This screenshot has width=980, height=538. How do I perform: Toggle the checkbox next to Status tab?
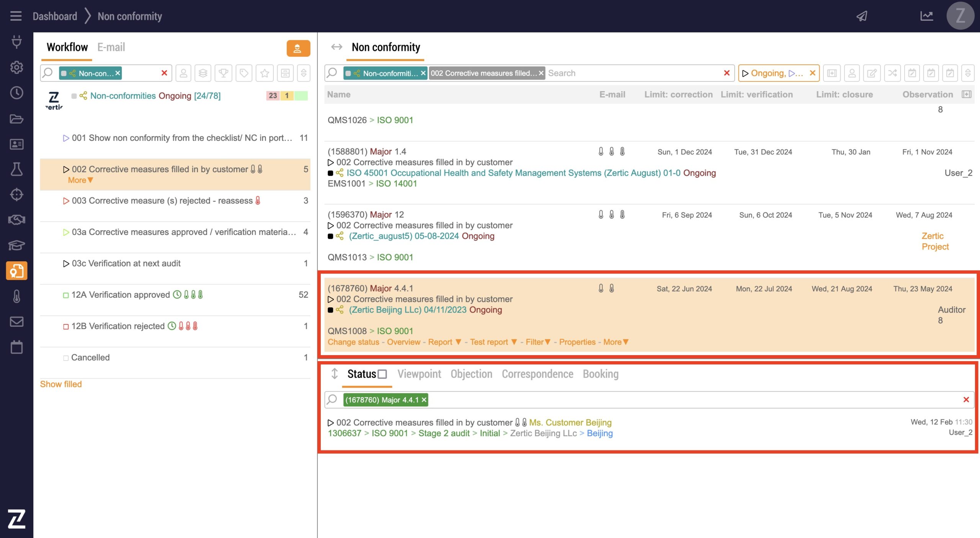(x=382, y=374)
